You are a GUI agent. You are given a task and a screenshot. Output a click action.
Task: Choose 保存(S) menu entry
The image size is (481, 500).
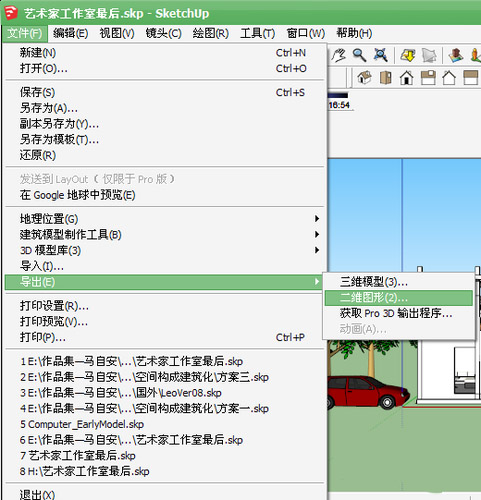pos(165,92)
